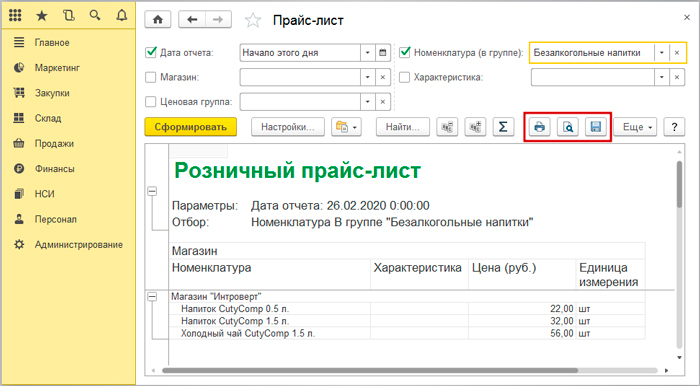Viewport: 700px width, 386px height.
Task: Clear the Ценовая группа field
Action: pos(383,102)
